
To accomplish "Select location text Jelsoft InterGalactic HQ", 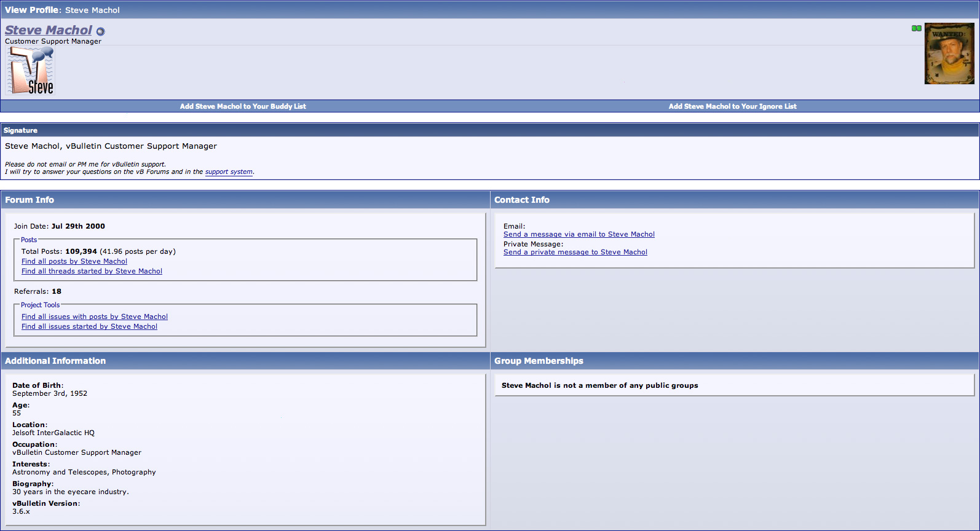I will [53, 433].
